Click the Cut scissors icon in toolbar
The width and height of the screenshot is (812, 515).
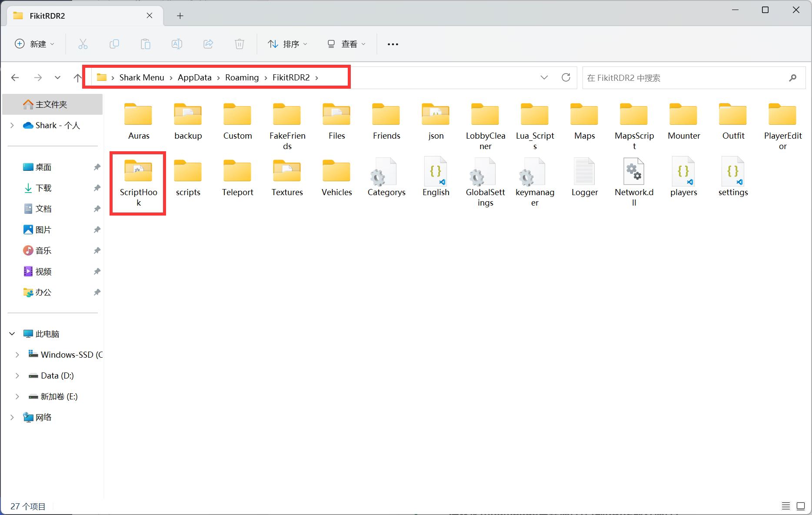pos(83,44)
